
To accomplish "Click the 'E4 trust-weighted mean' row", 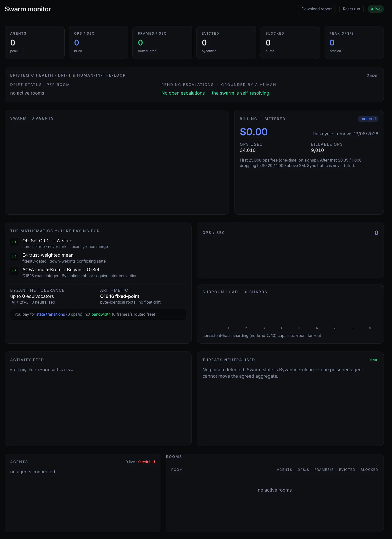I will point(98,258).
